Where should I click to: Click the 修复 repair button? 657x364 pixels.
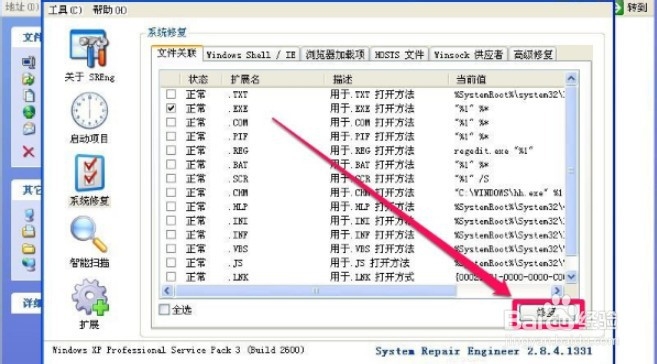tap(547, 313)
